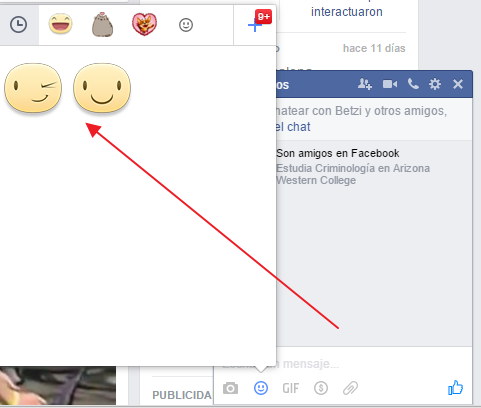The height and width of the screenshot is (408, 481).
Task: Open the photo thumbnail at bottom left
Action: tap(58, 385)
